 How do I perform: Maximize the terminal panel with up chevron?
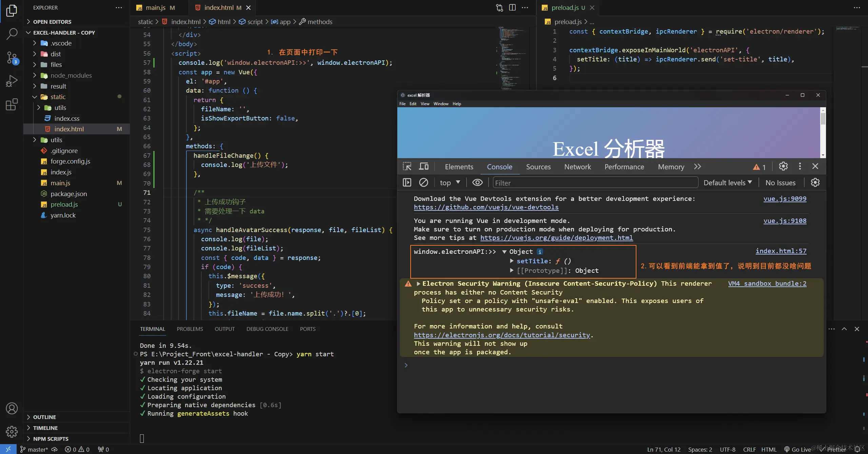pos(844,329)
